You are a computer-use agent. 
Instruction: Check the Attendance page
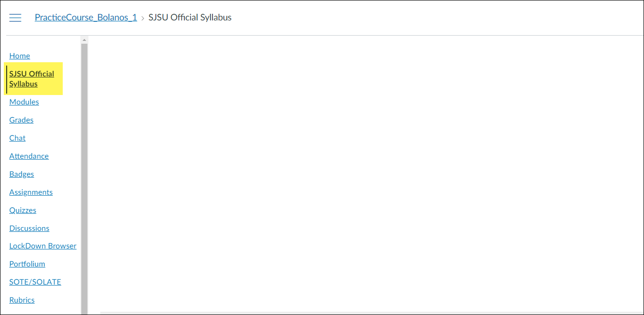click(29, 156)
